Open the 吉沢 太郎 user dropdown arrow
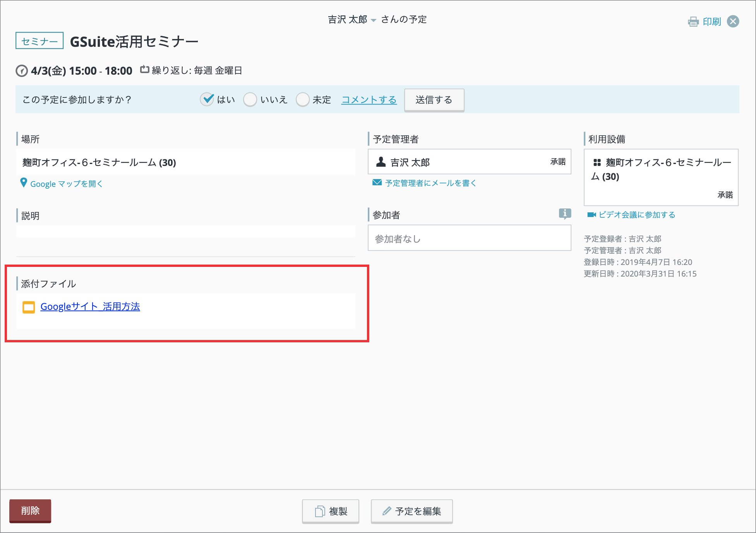 pyautogui.click(x=373, y=20)
